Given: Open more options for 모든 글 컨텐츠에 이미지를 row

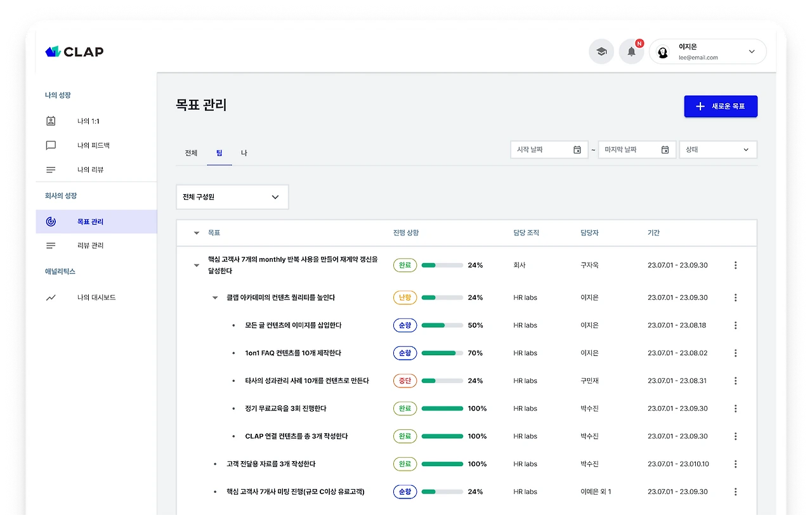Looking at the screenshot, I should [x=735, y=325].
